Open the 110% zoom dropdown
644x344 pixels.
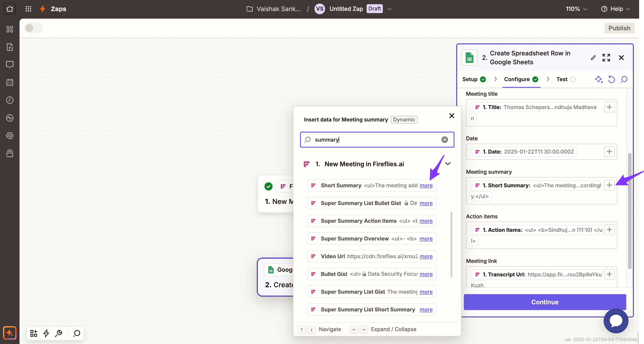coord(576,9)
